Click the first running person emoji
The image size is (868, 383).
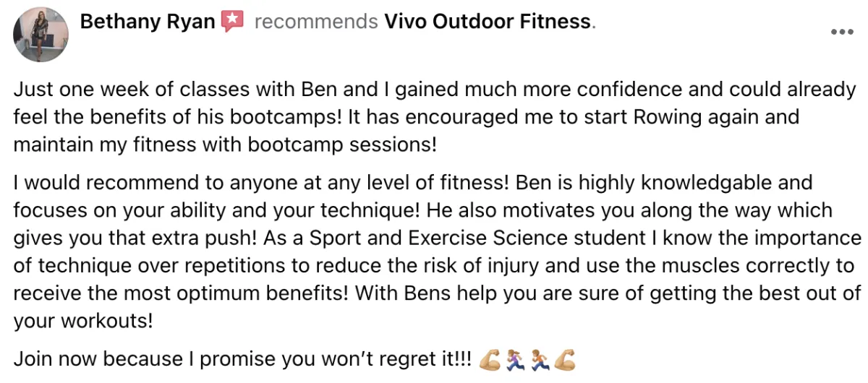(x=515, y=359)
